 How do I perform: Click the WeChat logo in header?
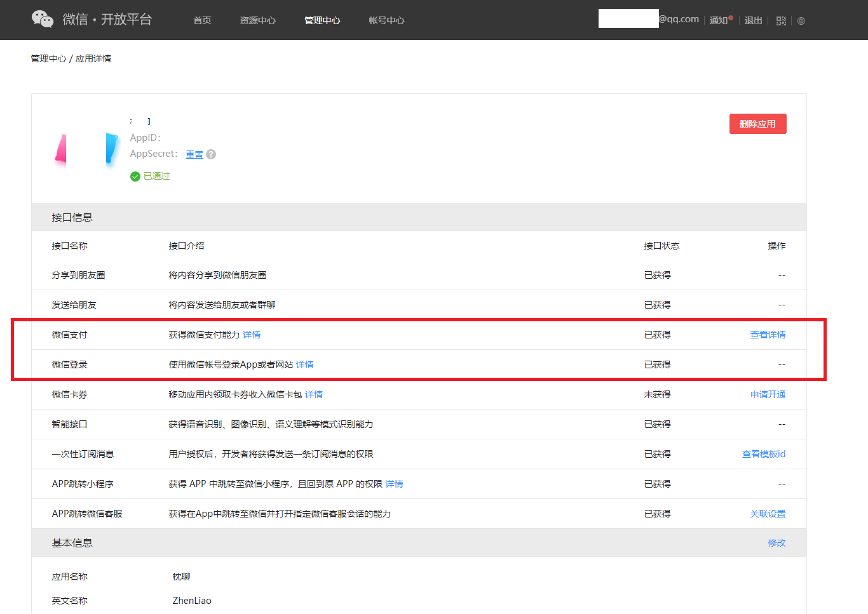click(x=43, y=19)
